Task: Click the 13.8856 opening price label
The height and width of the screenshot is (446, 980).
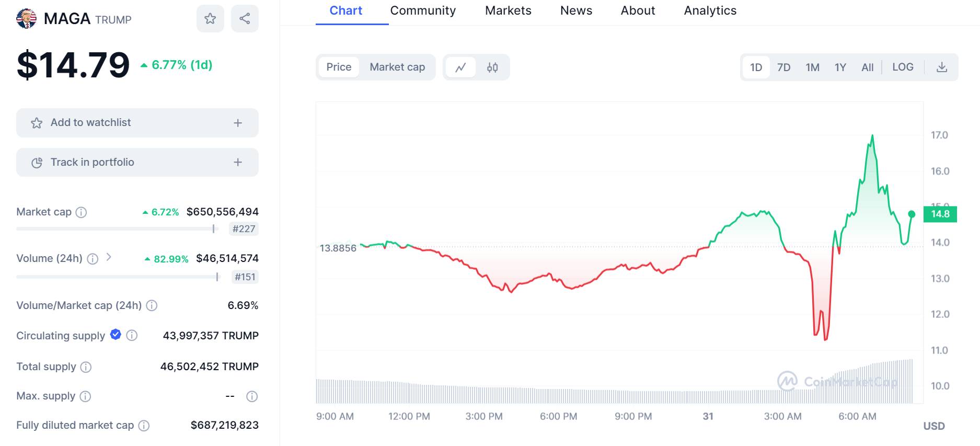Action: pyautogui.click(x=338, y=248)
